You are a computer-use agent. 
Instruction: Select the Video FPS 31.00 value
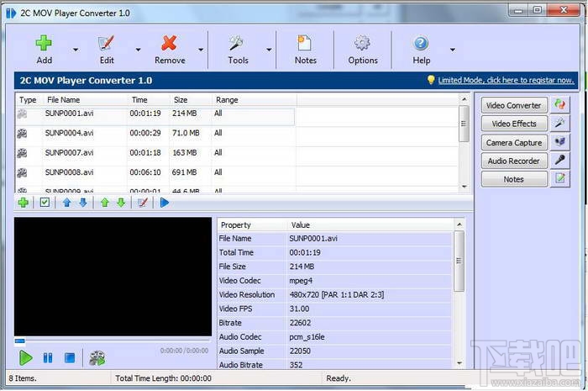click(299, 309)
